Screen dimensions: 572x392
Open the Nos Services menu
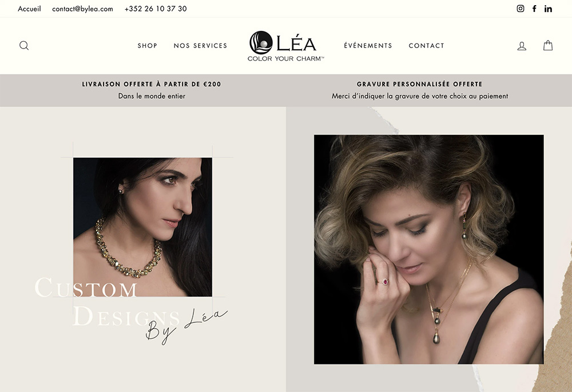(x=200, y=46)
